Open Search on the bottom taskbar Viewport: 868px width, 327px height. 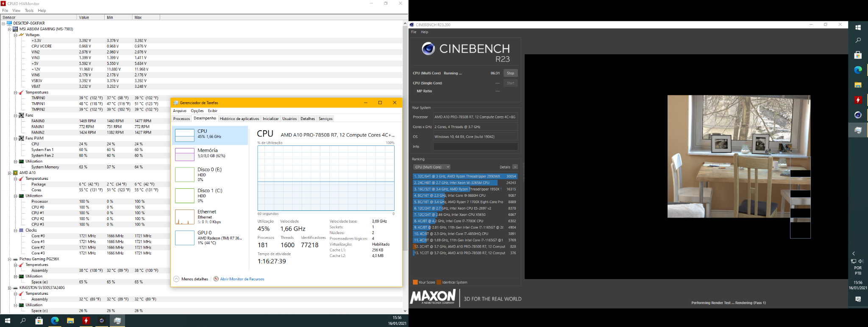23,321
